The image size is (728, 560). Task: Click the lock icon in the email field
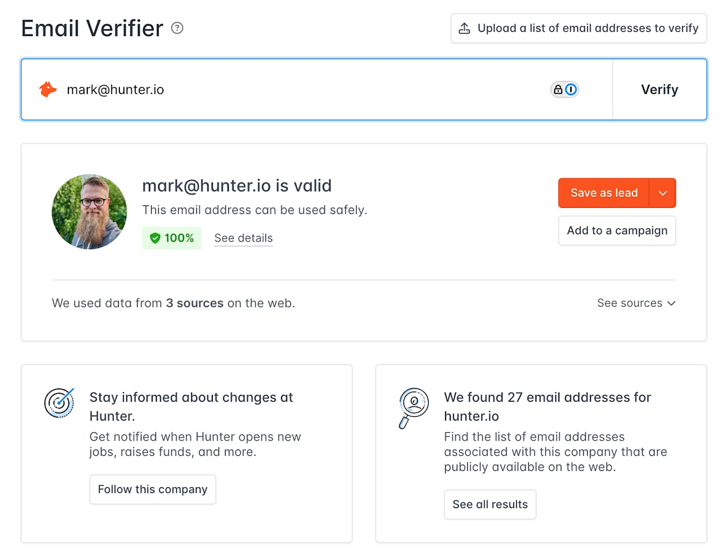point(558,89)
